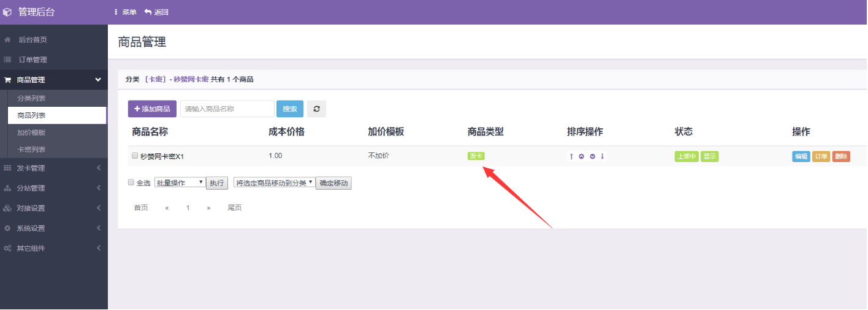
Task: Check the 全选 select-all checkbox
Action: coord(131,182)
